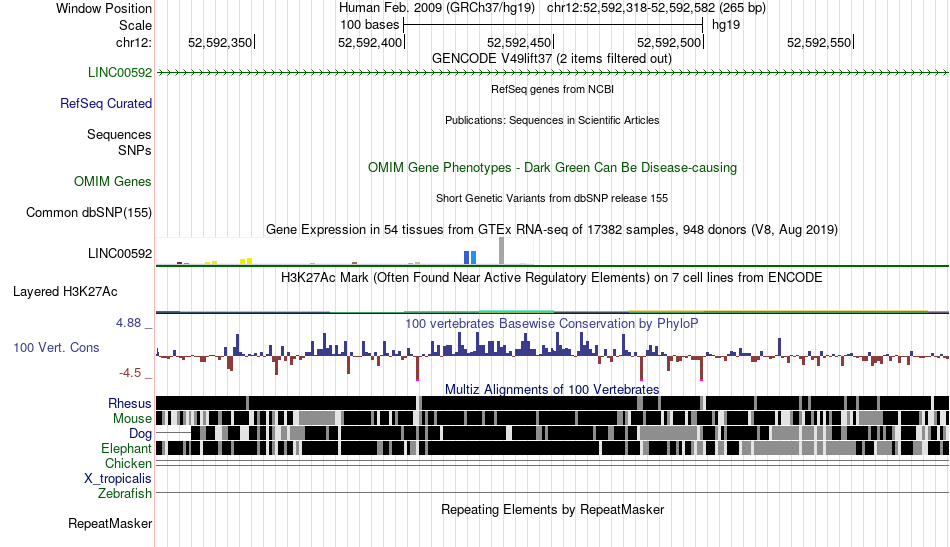Viewport: 950px width, 547px height.
Task: Open the OMIM Genes track label
Action: (x=113, y=182)
